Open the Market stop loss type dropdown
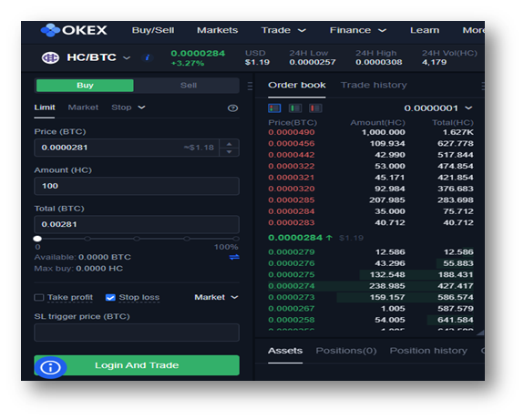 tap(216, 297)
